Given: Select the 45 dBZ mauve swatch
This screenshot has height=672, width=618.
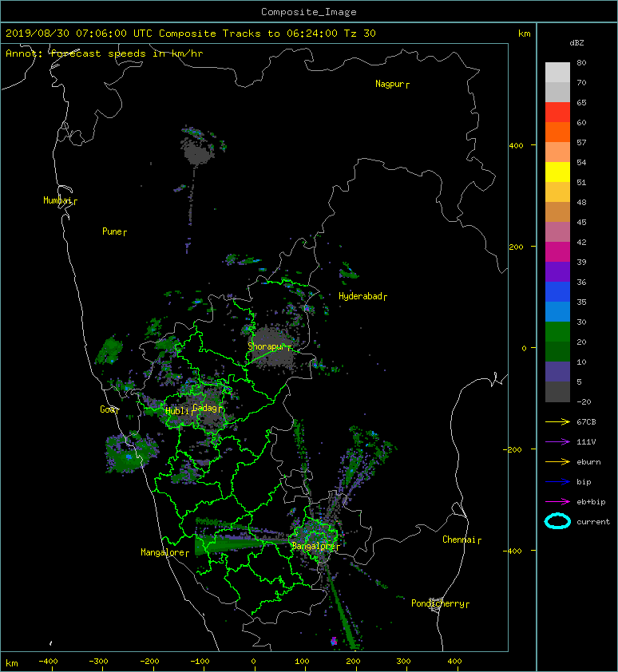Looking at the screenshot, I should pyautogui.click(x=557, y=231).
